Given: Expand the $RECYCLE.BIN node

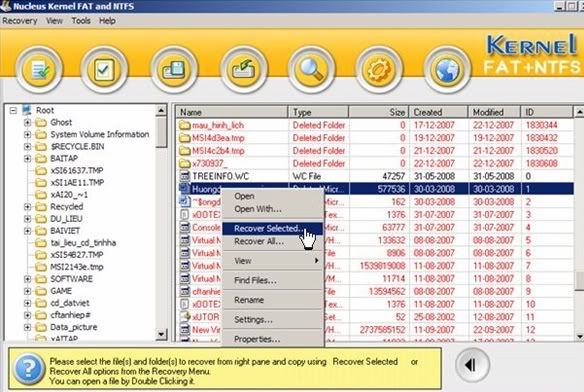Looking at the screenshot, I should (27, 146).
